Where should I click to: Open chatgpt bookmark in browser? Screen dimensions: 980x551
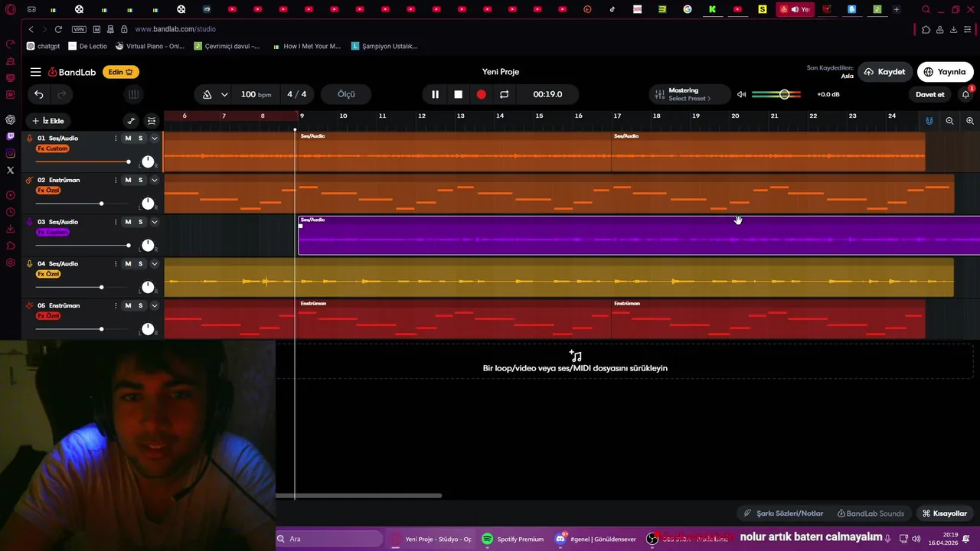tap(44, 46)
